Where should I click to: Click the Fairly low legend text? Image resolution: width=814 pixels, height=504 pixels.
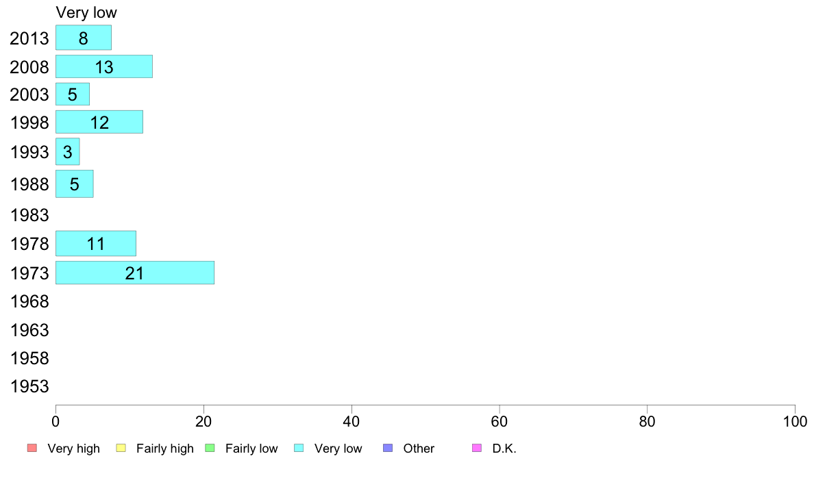pyautogui.click(x=251, y=449)
